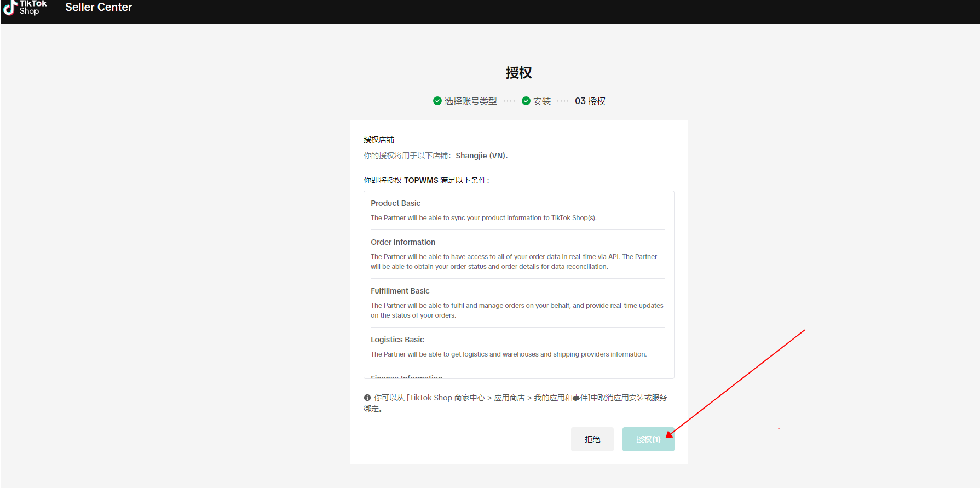The width and height of the screenshot is (980, 488).
Task: Click the Fulfillment Basic permission heading
Action: pyautogui.click(x=400, y=291)
